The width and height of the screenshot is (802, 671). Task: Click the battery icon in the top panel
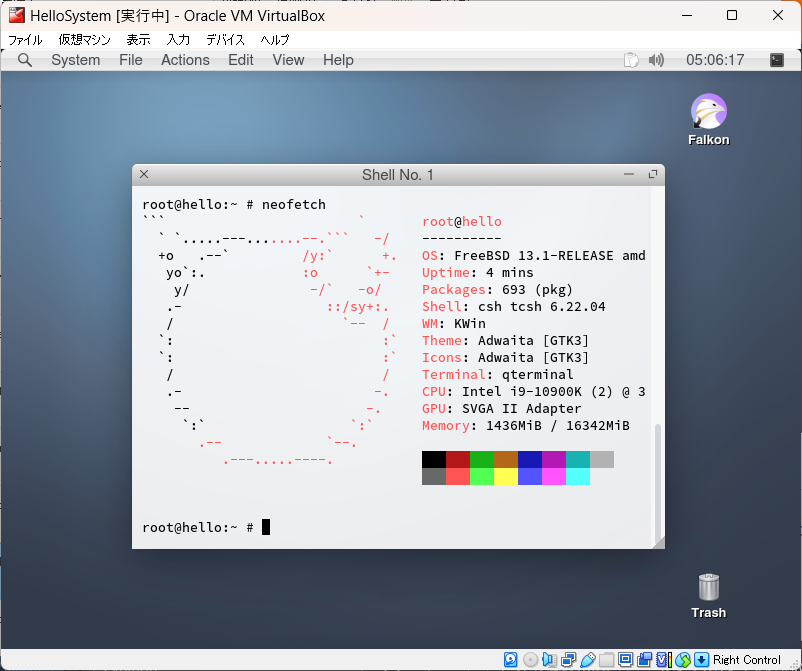point(631,60)
